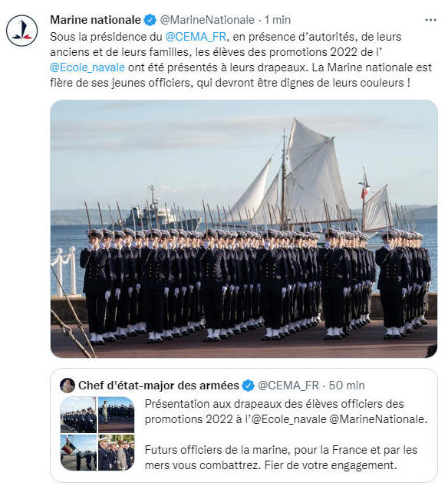Click main tweet text starting Sous la présidence

coord(241,60)
